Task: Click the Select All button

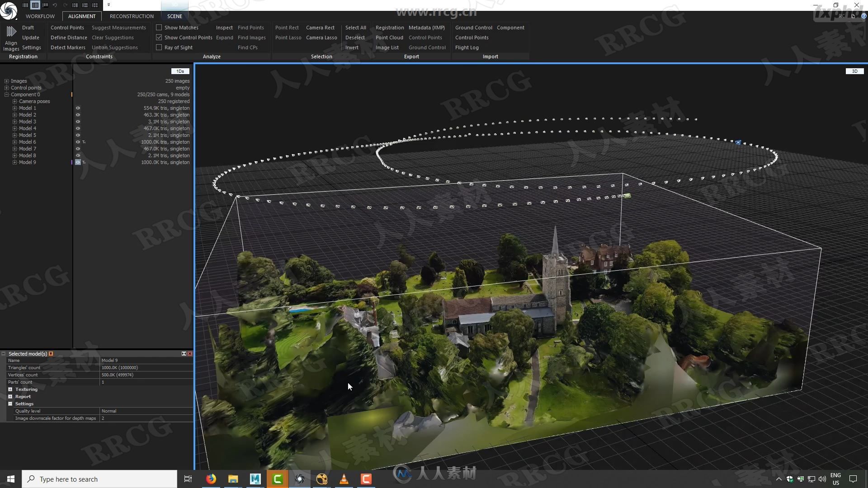Action: click(x=355, y=28)
